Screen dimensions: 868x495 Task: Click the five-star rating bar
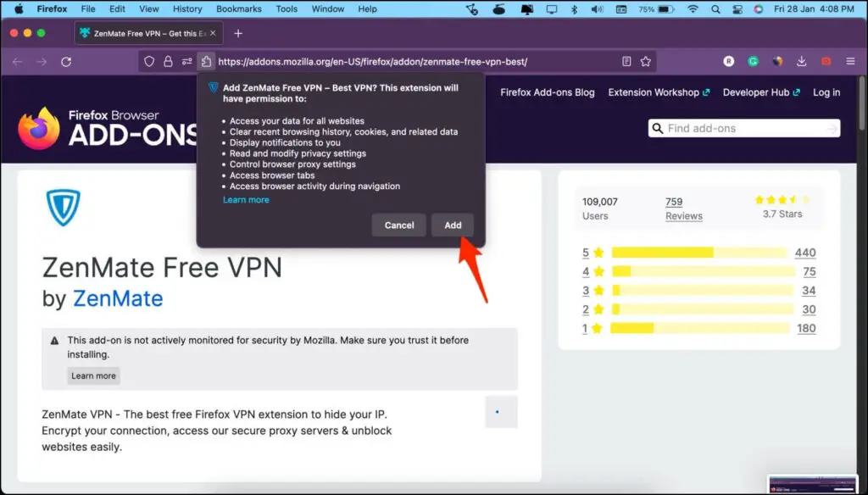point(699,253)
